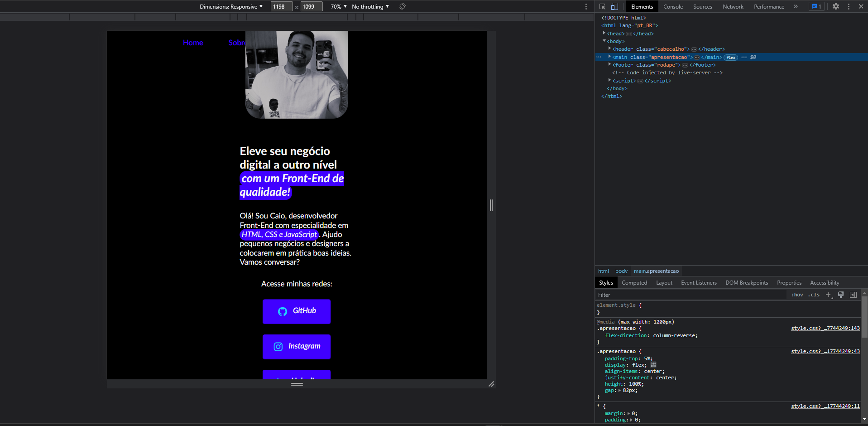Click the flex badge on main element

[731, 58]
